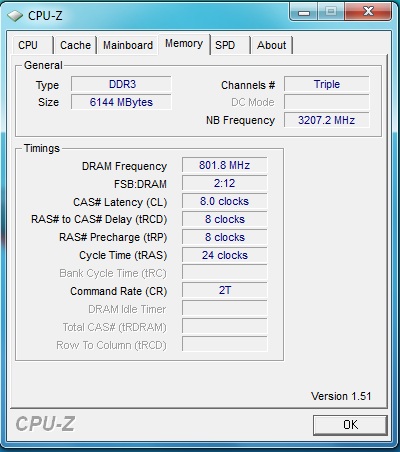The image size is (400, 452).
Task: Click the NB Frequency value field
Action: point(327,120)
